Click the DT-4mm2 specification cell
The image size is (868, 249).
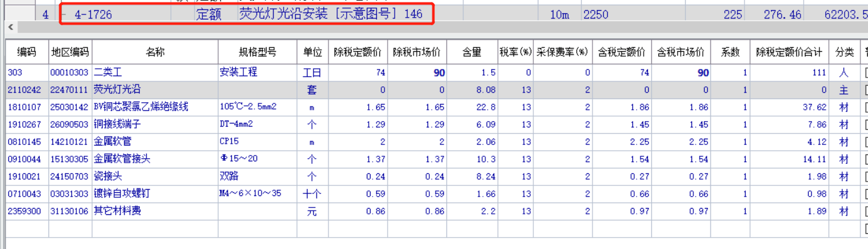tap(257, 125)
